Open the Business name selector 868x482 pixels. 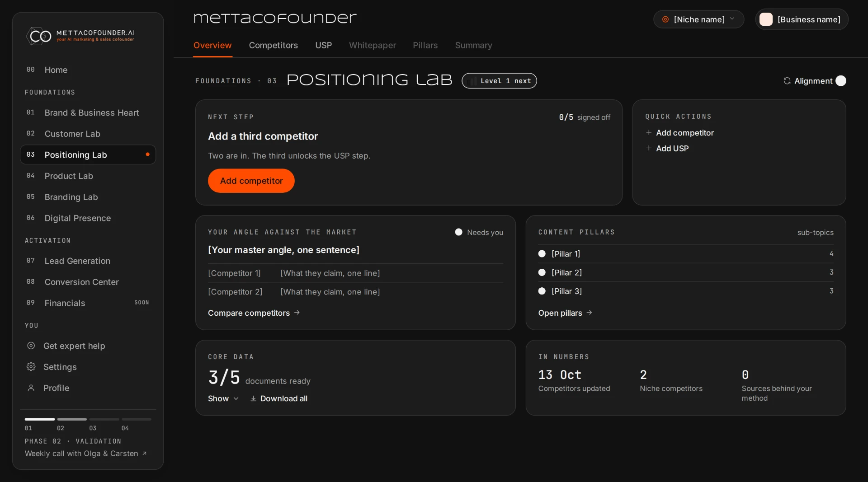tap(802, 19)
